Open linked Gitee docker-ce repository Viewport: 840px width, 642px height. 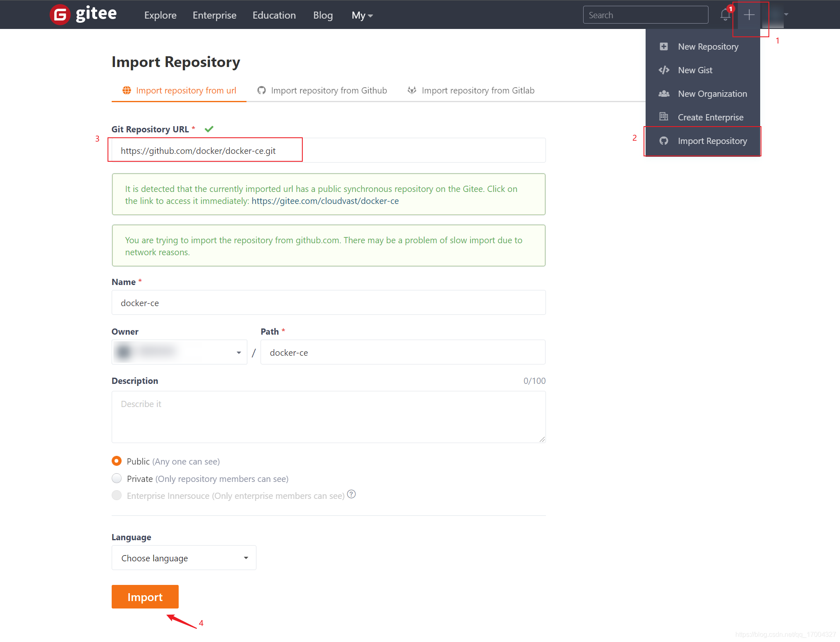click(x=325, y=201)
